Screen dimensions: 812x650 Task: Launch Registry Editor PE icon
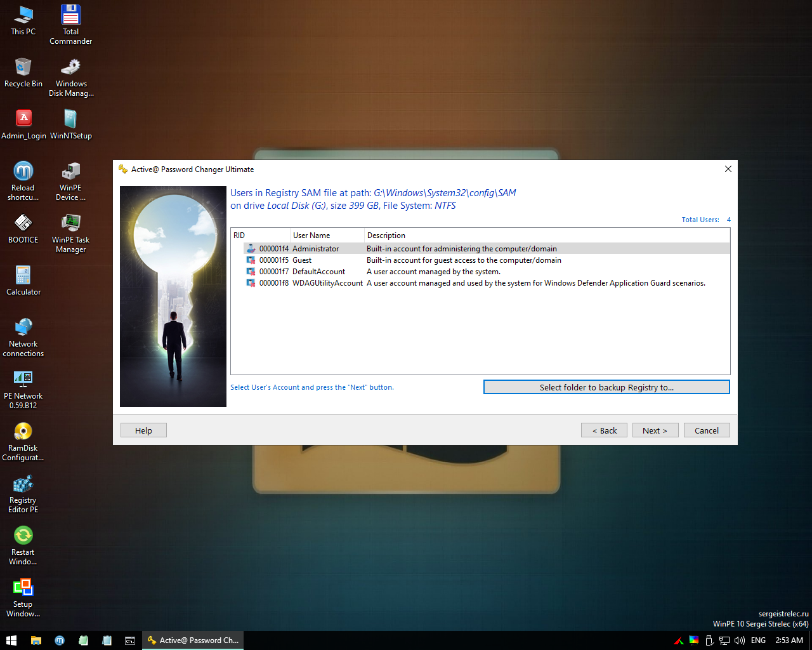point(23,493)
